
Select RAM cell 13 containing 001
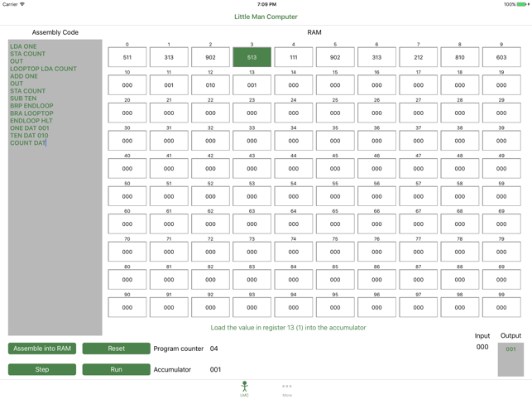pos(252,85)
